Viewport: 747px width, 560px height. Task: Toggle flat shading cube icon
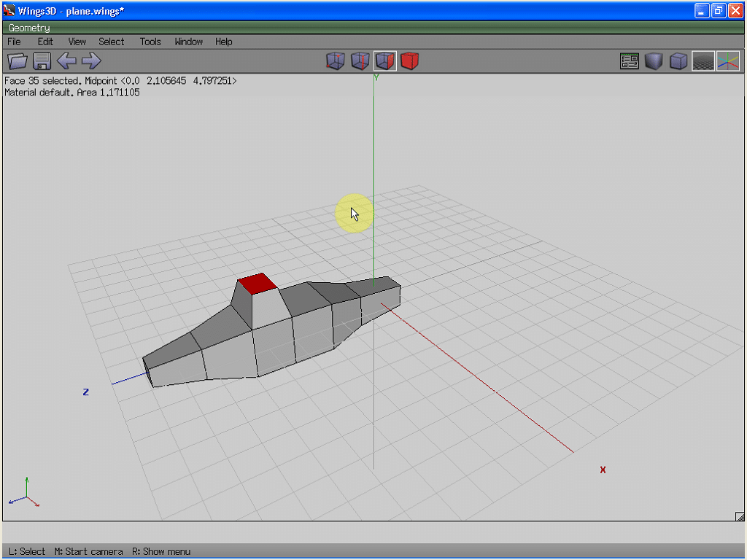(x=654, y=61)
